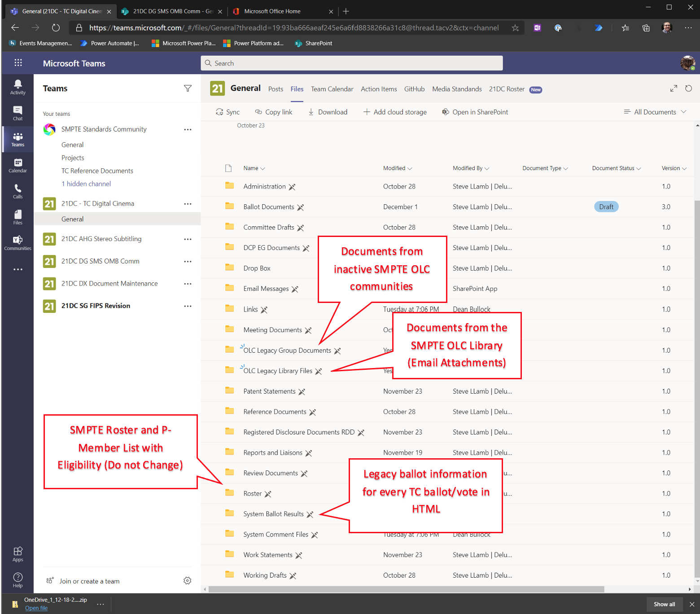Open manage teams settings gear
The width and height of the screenshot is (700, 614).
pyautogui.click(x=187, y=581)
